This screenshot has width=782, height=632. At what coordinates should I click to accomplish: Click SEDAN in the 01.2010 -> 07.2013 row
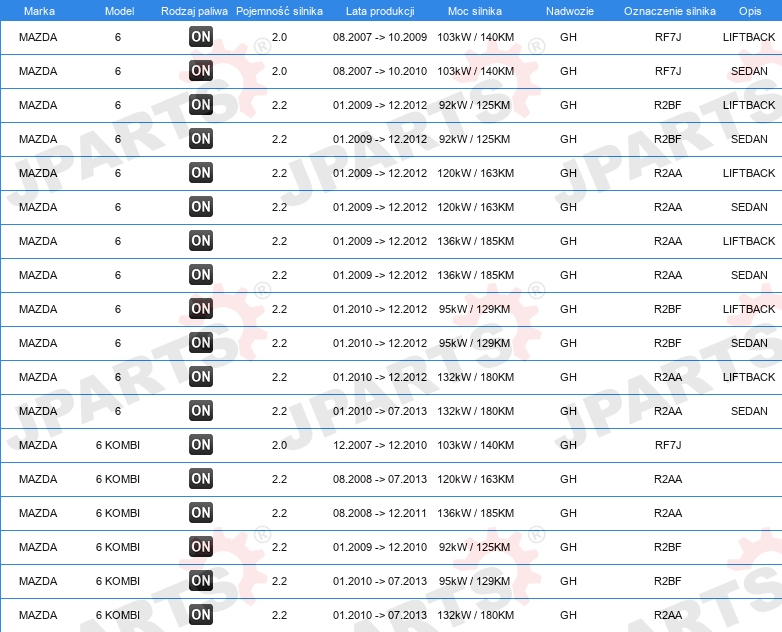coord(749,411)
